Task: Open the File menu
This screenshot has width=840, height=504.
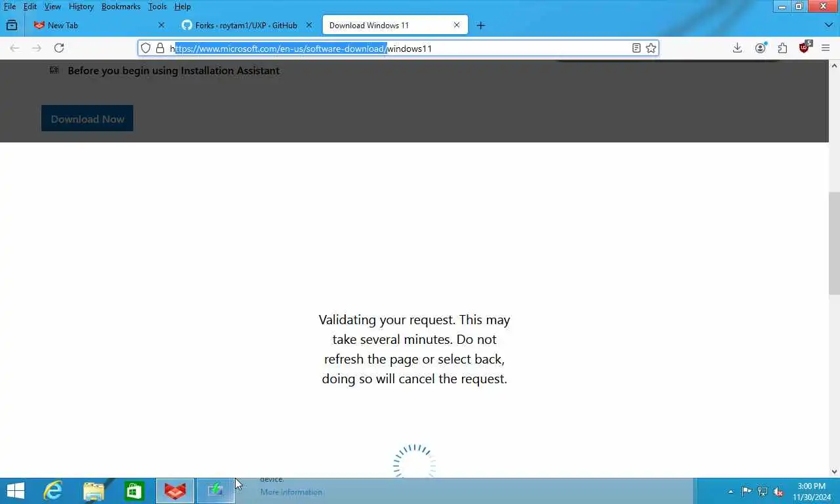Action: [10, 7]
